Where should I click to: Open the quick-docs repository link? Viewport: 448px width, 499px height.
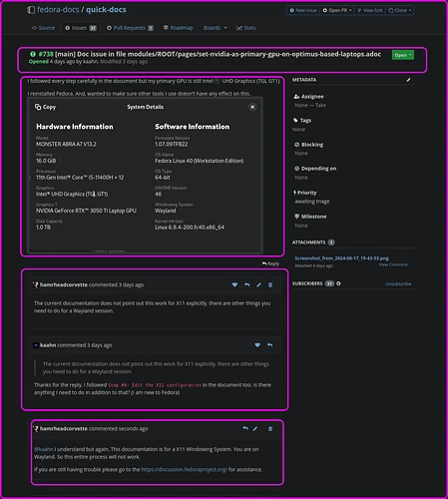point(106,10)
